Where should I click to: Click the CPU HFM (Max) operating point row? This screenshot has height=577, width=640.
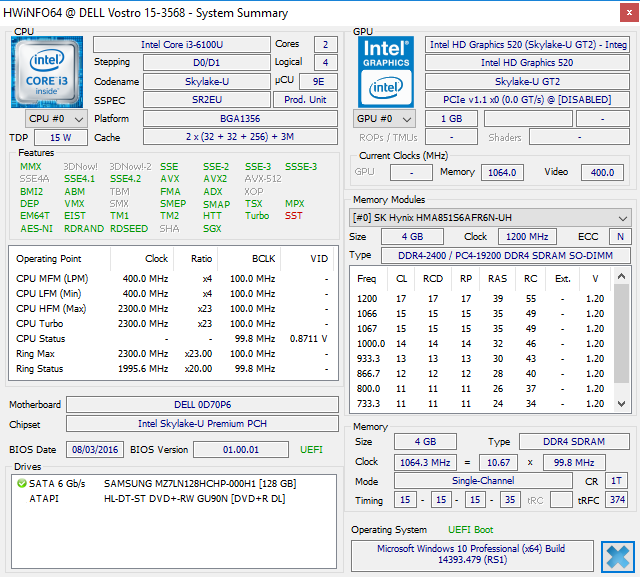[173, 308]
